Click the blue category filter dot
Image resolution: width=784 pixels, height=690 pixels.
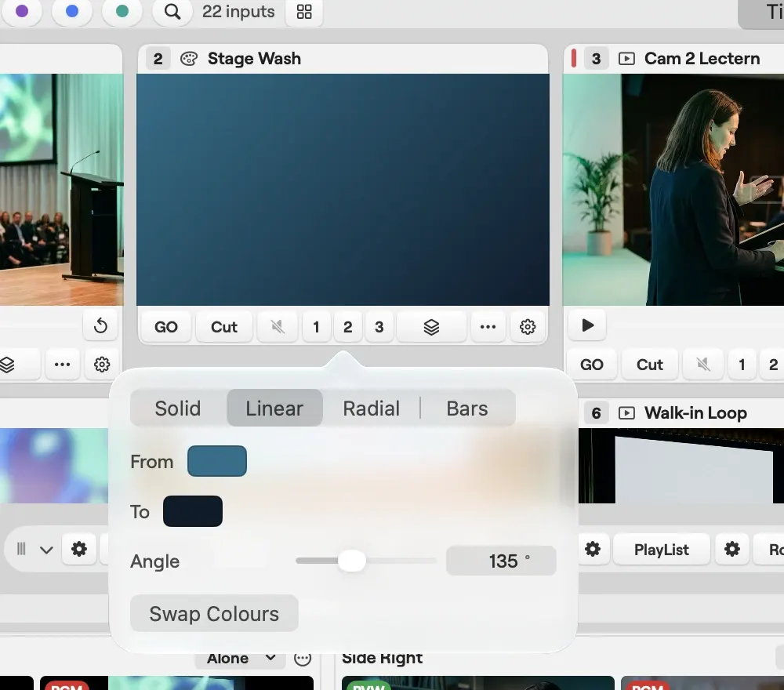[x=72, y=11]
